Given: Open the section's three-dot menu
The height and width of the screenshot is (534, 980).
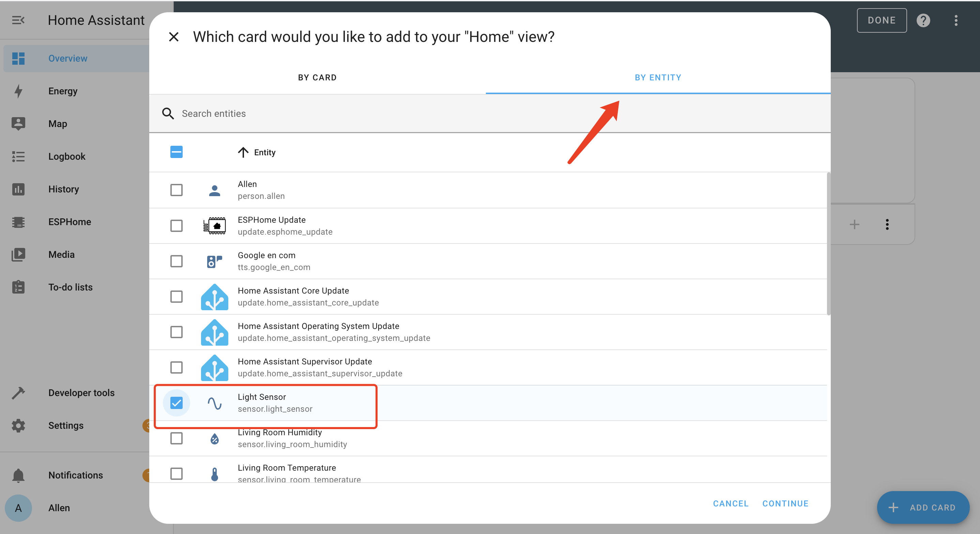Looking at the screenshot, I should (x=887, y=224).
